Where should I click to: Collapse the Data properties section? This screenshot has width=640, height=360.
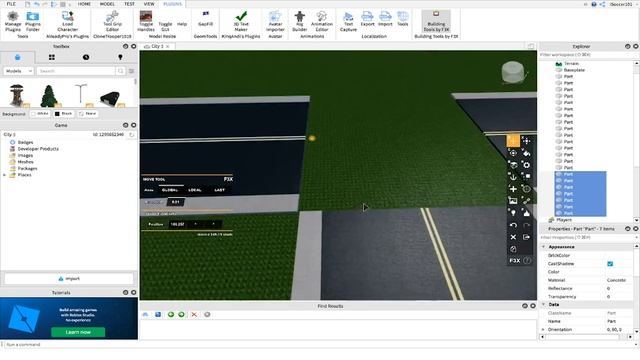coord(543,304)
